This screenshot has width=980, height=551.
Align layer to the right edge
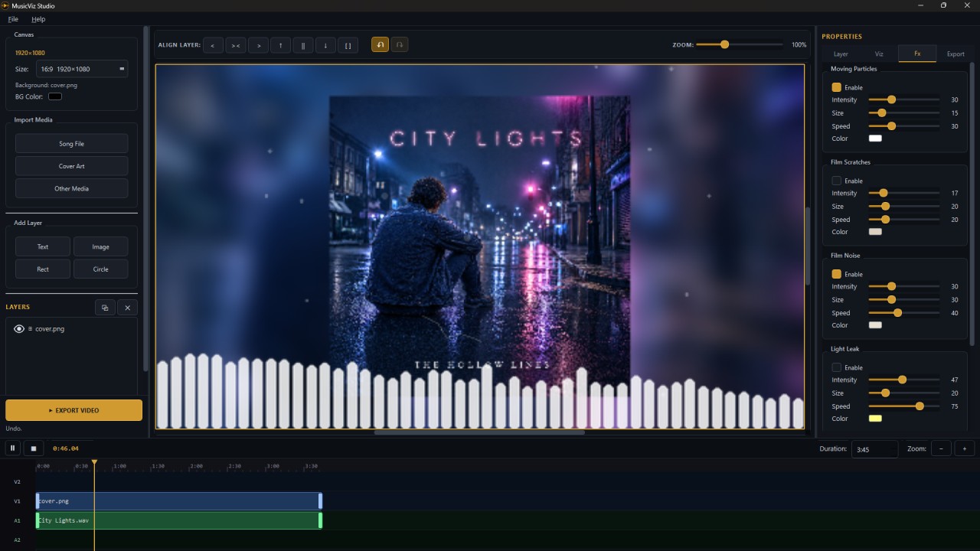tap(259, 45)
